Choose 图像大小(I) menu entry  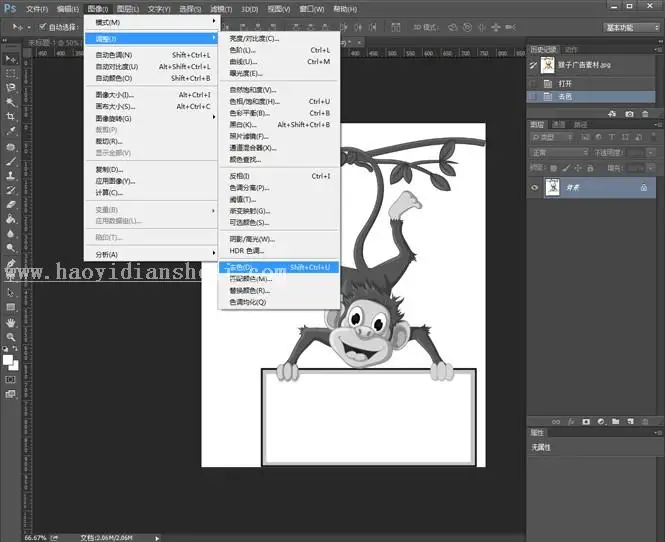[x=151, y=95]
